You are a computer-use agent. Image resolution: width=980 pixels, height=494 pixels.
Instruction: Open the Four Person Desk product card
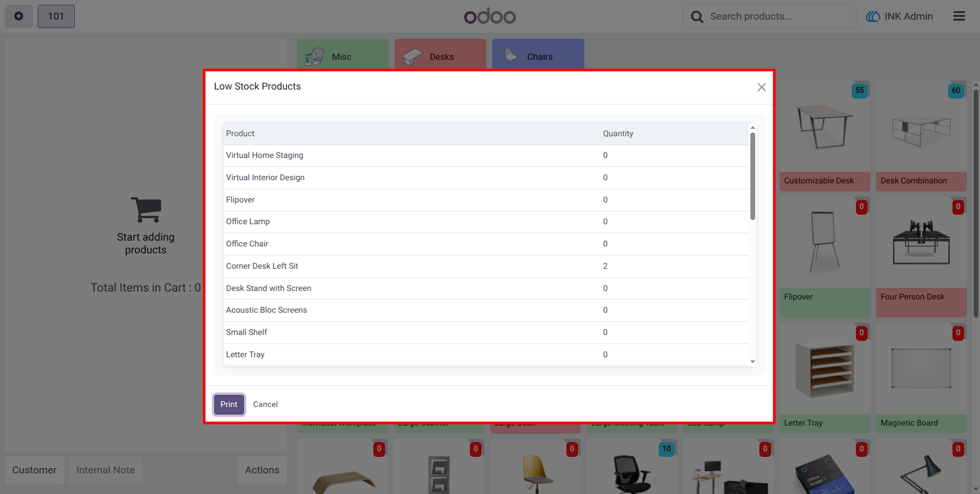pos(921,257)
